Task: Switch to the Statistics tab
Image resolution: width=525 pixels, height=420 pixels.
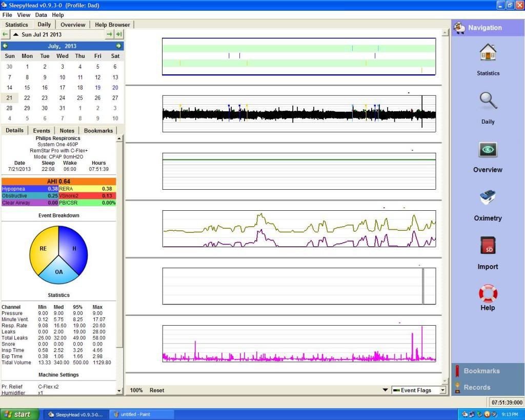Action: [x=17, y=25]
